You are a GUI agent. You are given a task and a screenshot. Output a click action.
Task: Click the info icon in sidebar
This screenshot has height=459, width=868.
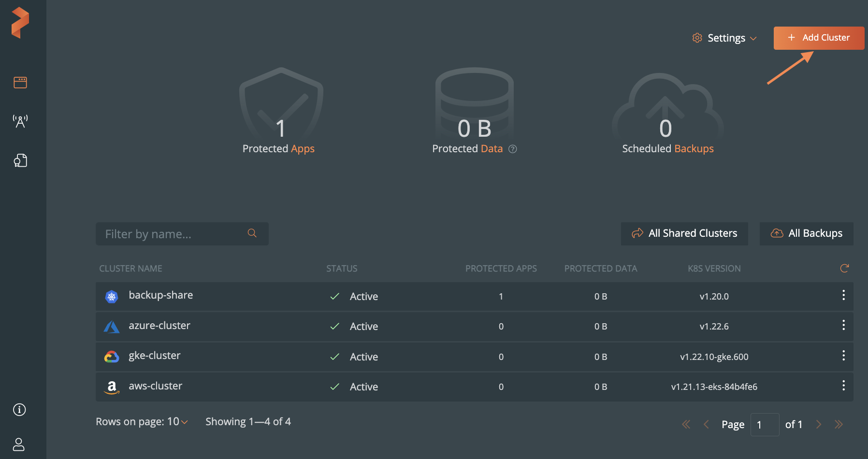(19, 410)
